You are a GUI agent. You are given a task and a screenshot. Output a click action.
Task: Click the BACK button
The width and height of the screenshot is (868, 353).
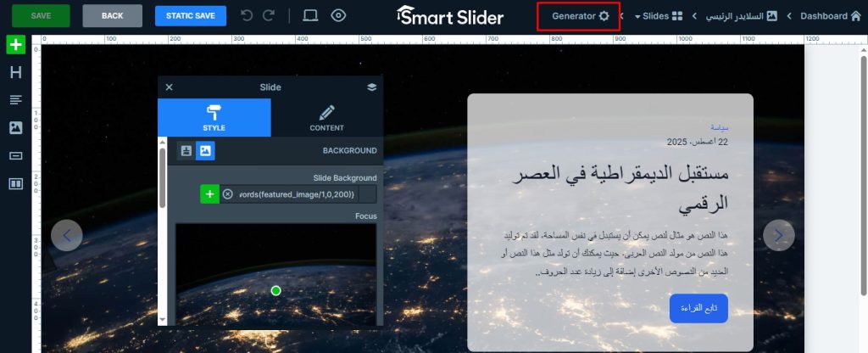[x=113, y=15]
